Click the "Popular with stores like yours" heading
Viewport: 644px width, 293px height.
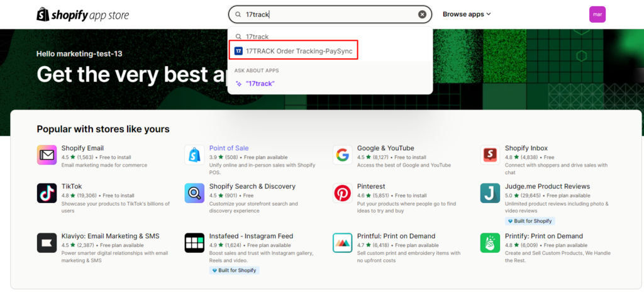pyautogui.click(x=103, y=129)
